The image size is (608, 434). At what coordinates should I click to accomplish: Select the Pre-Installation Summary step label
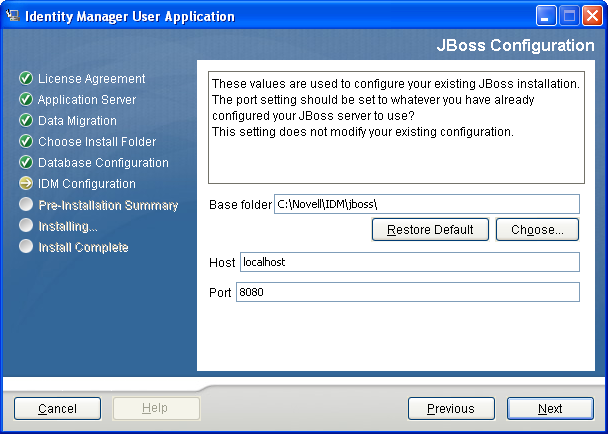pyautogui.click(x=108, y=205)
